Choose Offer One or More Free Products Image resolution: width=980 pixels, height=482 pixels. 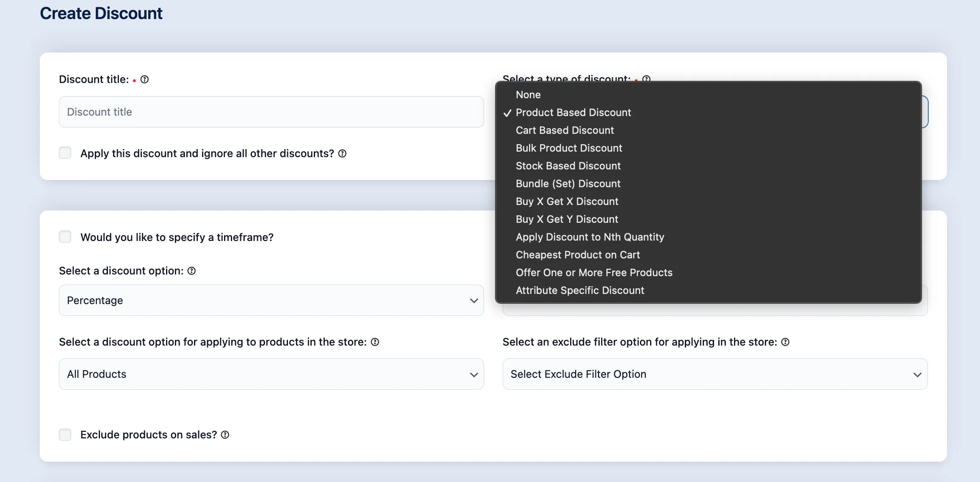click(x=594, y=273)
